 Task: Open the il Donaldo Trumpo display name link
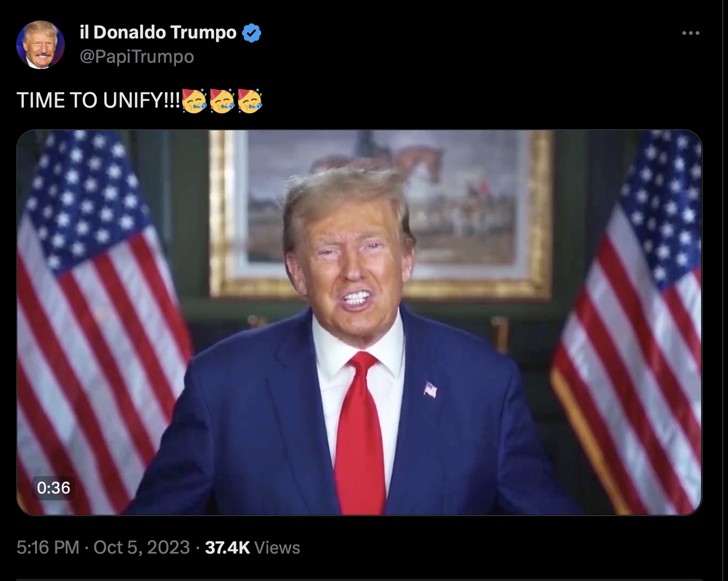pyautogui.click(x=158, y=32)
